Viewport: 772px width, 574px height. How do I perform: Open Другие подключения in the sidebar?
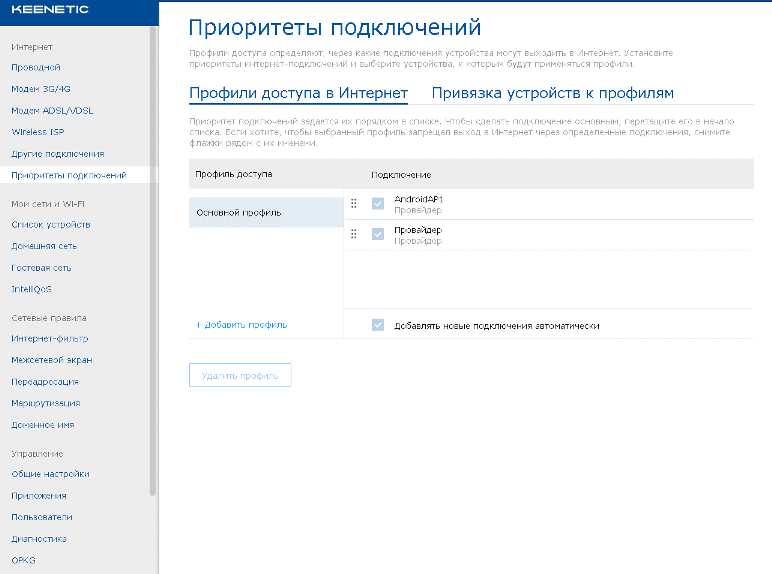coord(58,154)
